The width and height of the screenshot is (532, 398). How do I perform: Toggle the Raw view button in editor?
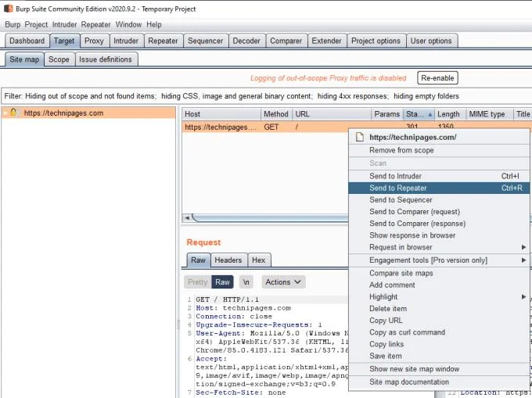(222, 282)
